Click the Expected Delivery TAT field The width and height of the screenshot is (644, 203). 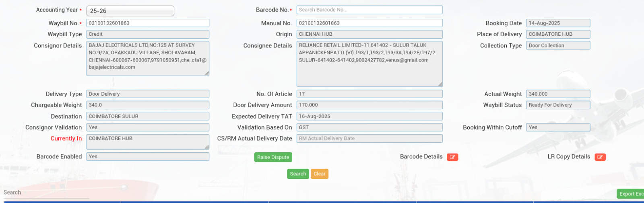[x=369, y=116]
